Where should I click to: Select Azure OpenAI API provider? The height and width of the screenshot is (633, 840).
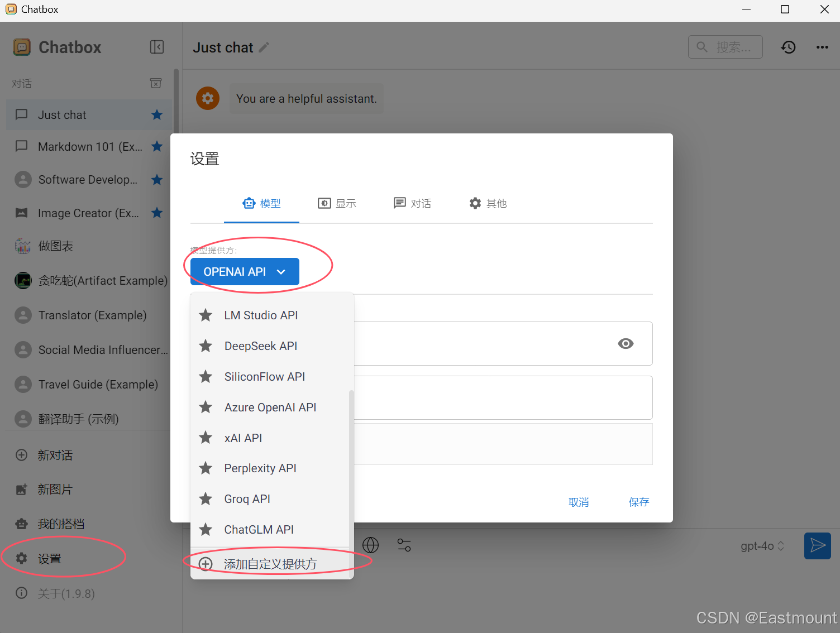coord(269,407)
